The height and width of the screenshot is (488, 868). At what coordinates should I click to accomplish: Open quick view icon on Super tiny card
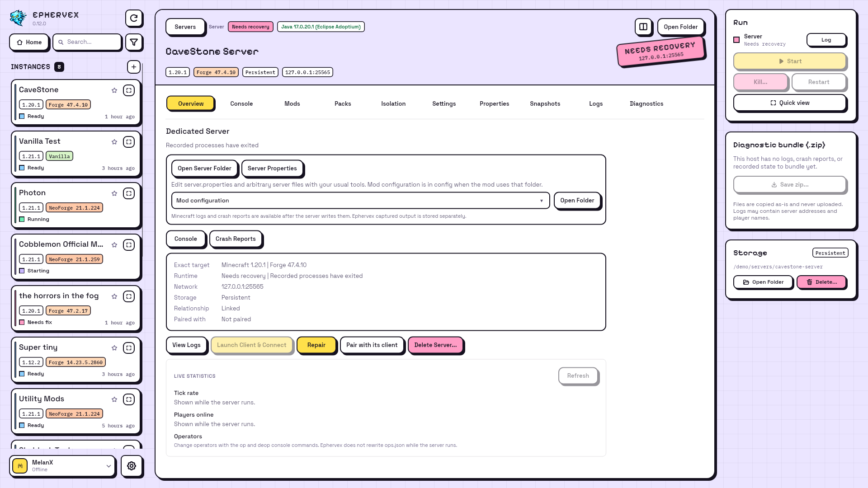(x=129, y=348)
